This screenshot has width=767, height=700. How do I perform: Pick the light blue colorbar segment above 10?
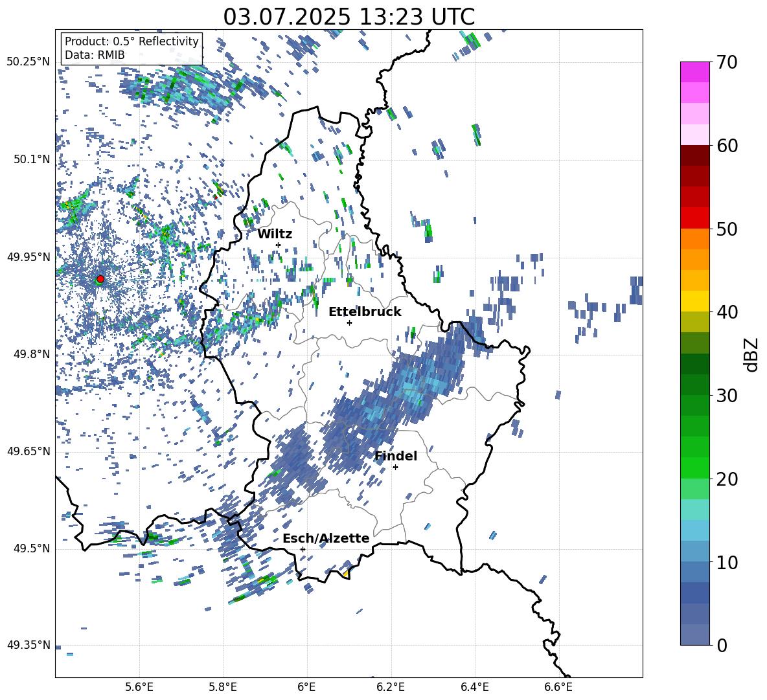[x=695, y=531]
